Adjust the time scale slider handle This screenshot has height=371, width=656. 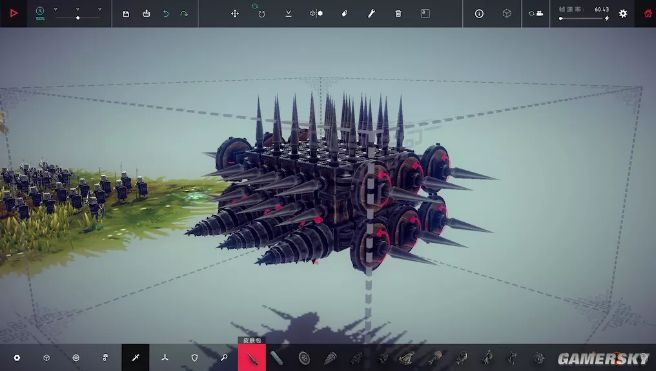click(x=78, y=18)
